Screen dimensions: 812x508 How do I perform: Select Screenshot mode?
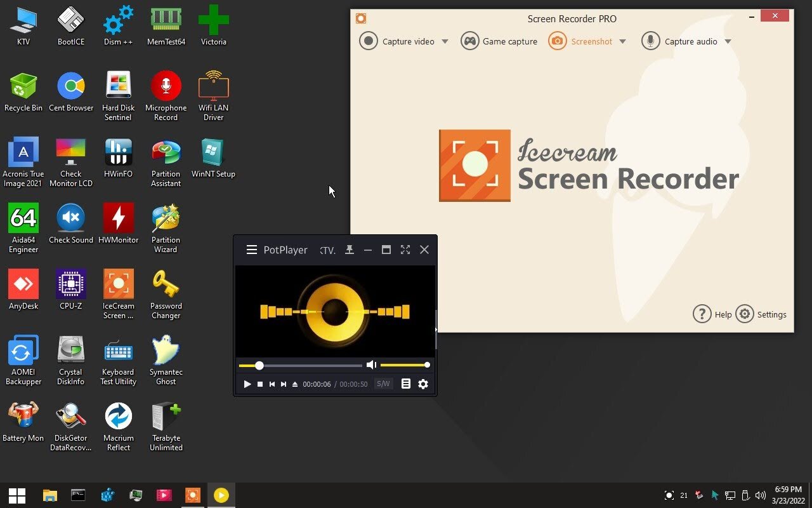tap(580, 41)
